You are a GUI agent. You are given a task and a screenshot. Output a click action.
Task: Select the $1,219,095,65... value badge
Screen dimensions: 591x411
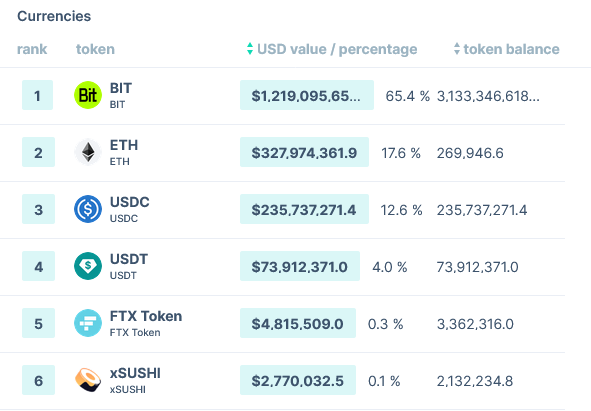click(307, 95)
